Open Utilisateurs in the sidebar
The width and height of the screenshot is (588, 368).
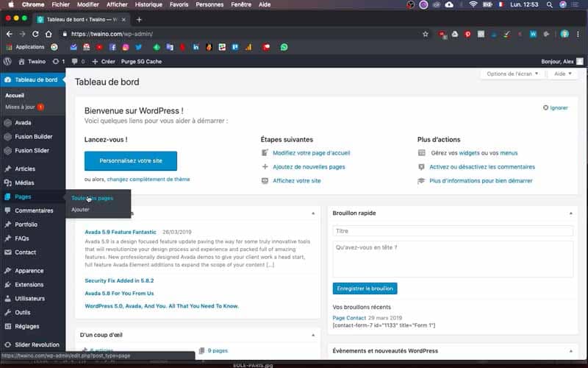click(32, 299)
